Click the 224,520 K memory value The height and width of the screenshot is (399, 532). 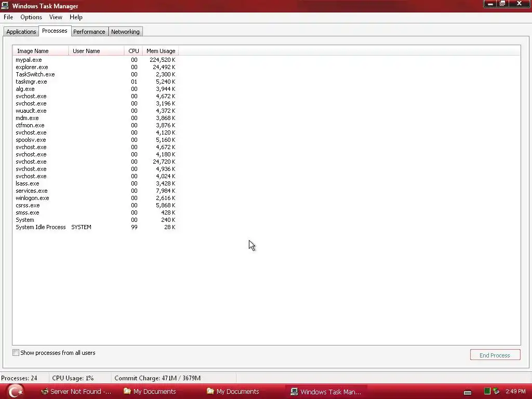[163, 60]
